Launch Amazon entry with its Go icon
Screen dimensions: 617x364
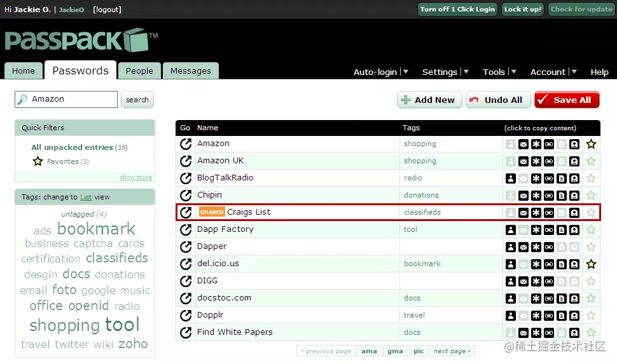(x=186, y=144)
